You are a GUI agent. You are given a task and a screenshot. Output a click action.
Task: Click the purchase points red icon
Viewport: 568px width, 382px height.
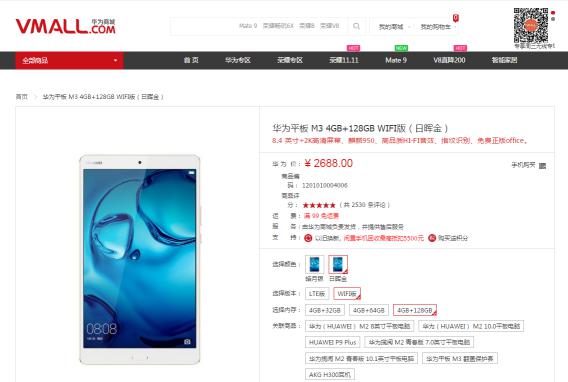click(432, 238)
